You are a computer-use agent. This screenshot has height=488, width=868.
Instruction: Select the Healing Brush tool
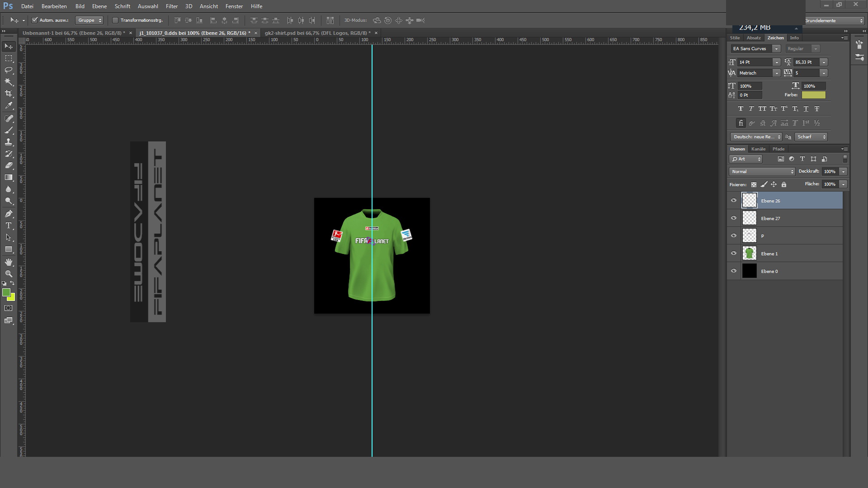[9, 118]
